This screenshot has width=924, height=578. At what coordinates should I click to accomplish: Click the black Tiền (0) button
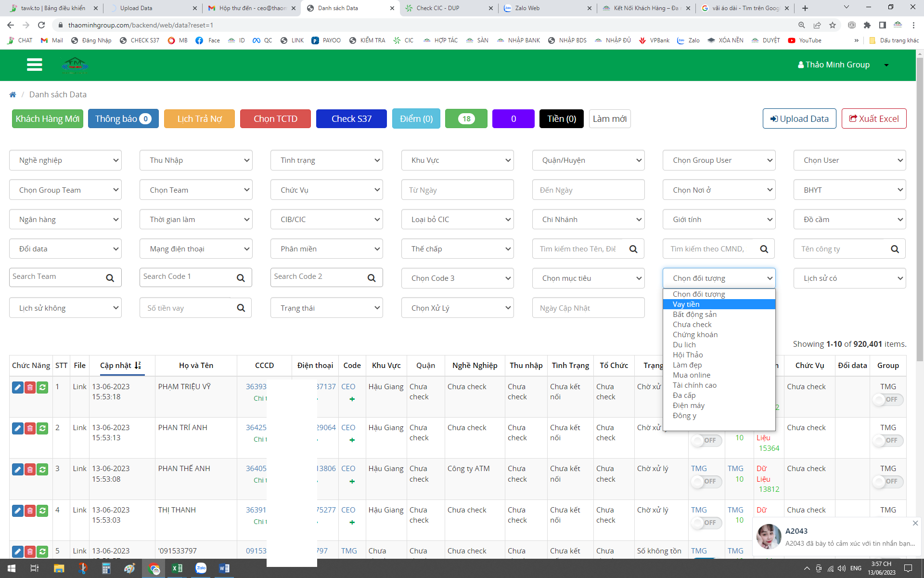[x=562, y=119]
